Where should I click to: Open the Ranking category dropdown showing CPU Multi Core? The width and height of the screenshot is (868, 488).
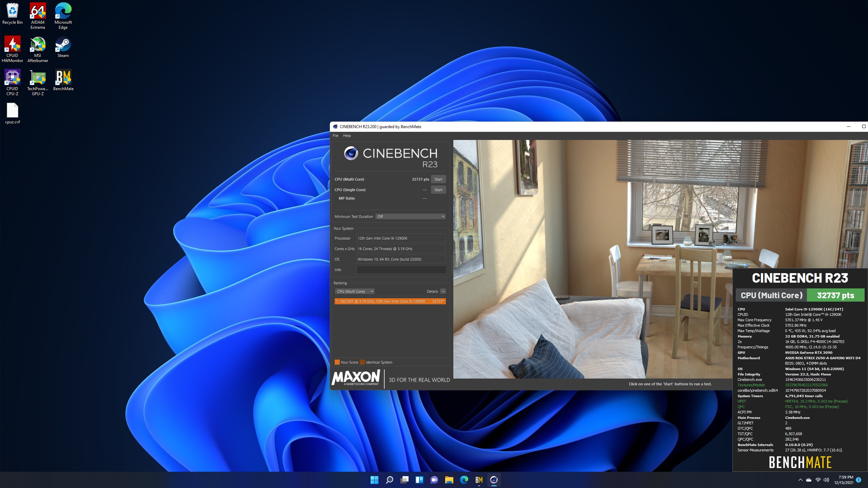[x=354, y=291]
